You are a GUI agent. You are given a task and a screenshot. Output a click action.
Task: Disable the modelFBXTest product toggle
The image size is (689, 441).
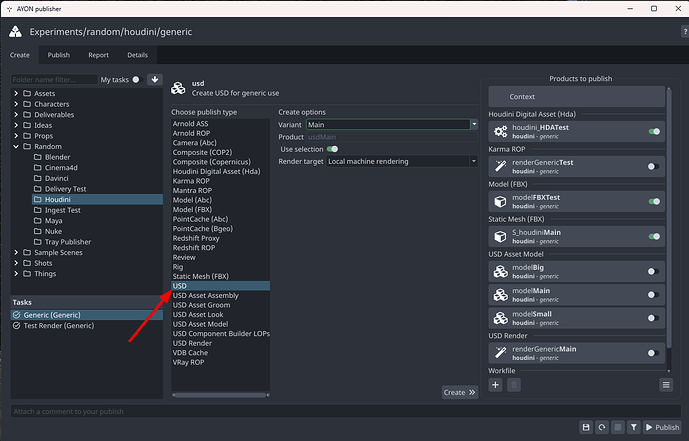tap(654, 201)
